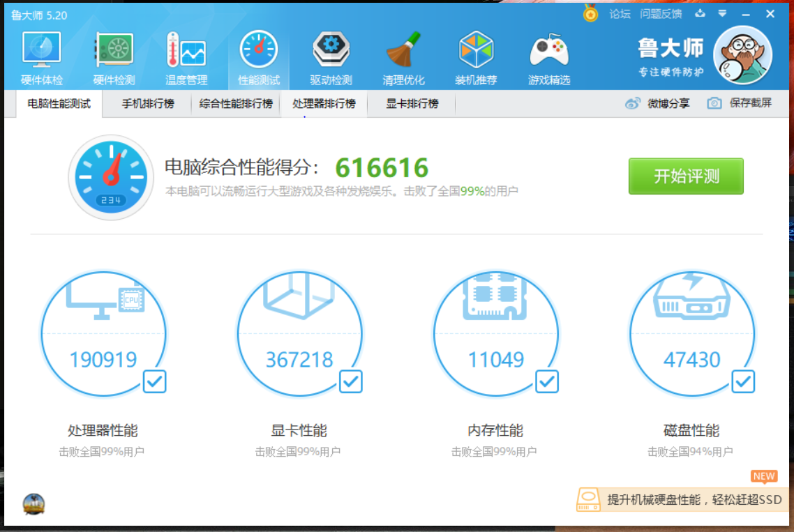794x532 pixels.
Task: Toggle the 内存性能 checkbox
Action: pos(546,381)
